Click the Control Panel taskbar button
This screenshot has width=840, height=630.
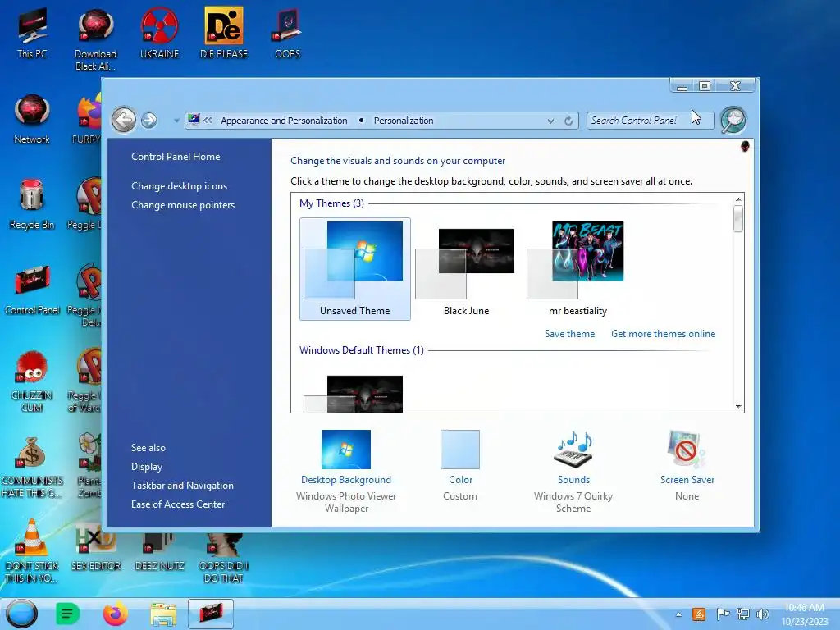click(x=211, y=614)
